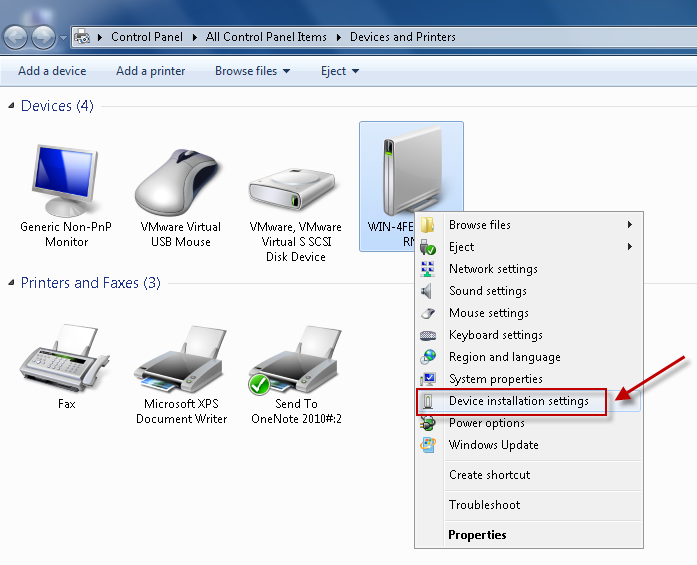The height and width of the screenshot is (565, 697).
Task: Click the eject icon in context menu
Action: click(x=428, y=247)
